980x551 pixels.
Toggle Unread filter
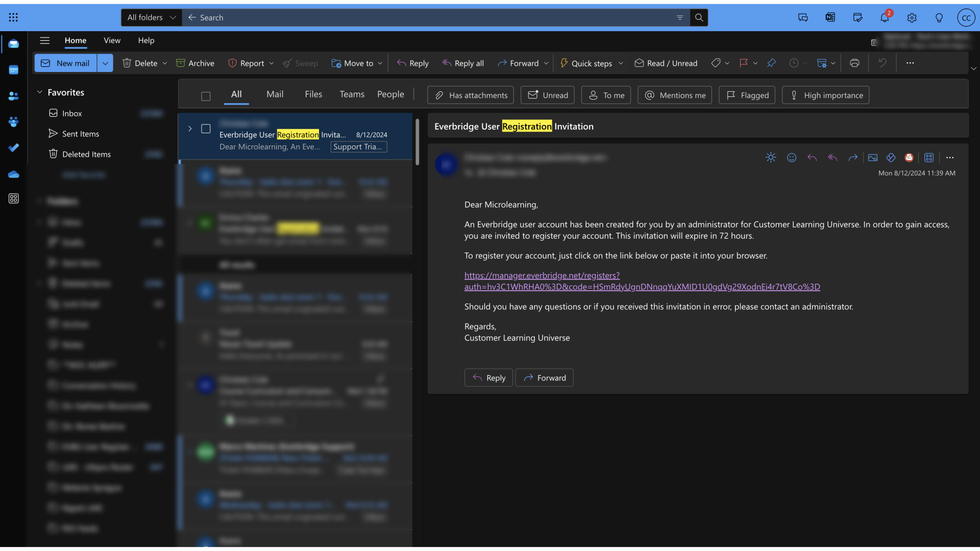coord(548,95)
